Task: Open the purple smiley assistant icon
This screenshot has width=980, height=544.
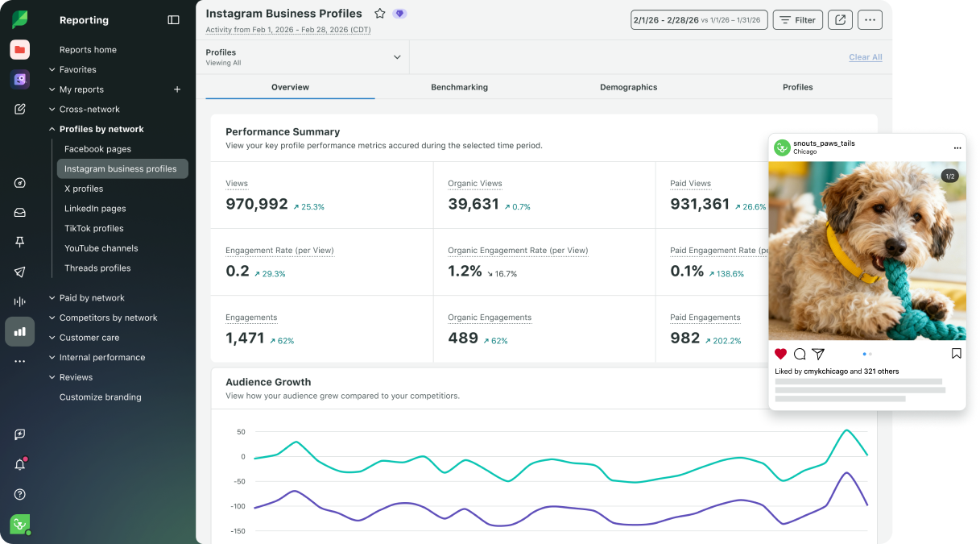Action: click(x=20, y=79)
